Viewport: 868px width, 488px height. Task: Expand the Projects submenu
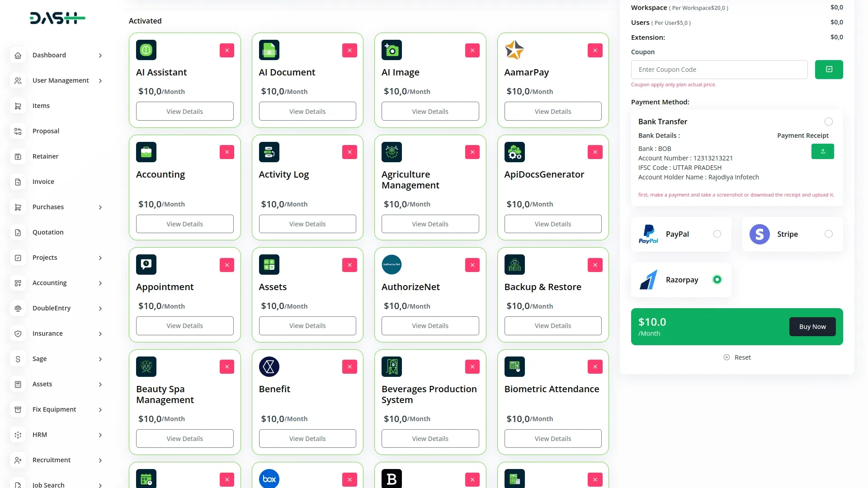tap(44, 258)
